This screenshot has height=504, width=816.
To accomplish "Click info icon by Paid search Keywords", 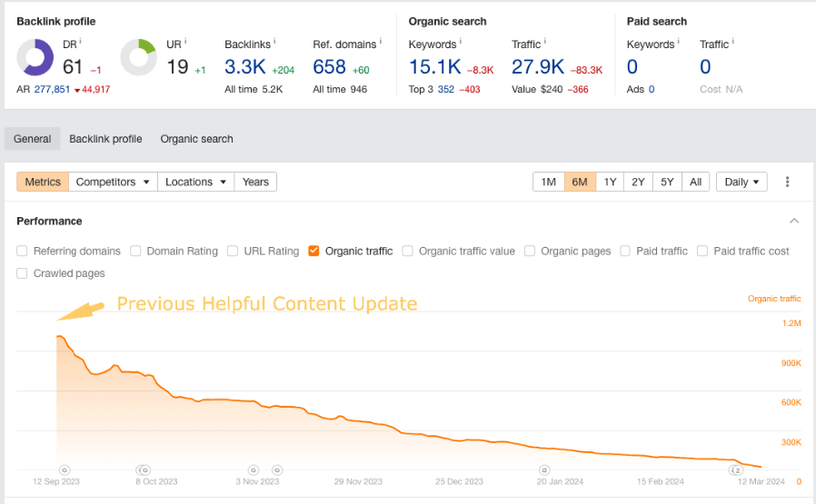I will click(678, 42).
